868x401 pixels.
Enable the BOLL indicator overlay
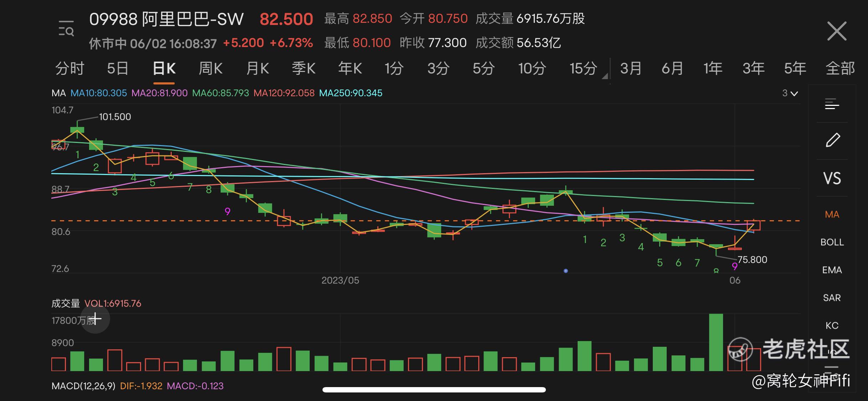(x=832, y=242)
